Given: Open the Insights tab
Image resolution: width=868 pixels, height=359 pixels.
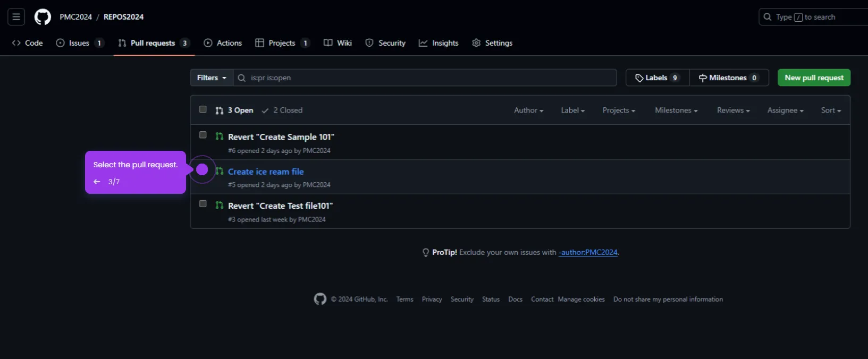Looking at the screenshot, I should click(x=439, y=43).
